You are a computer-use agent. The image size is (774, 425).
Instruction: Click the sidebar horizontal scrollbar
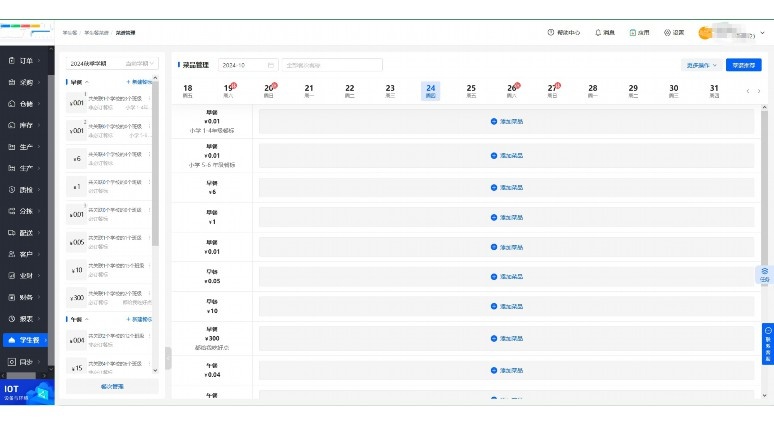click(x=21, y=376)
